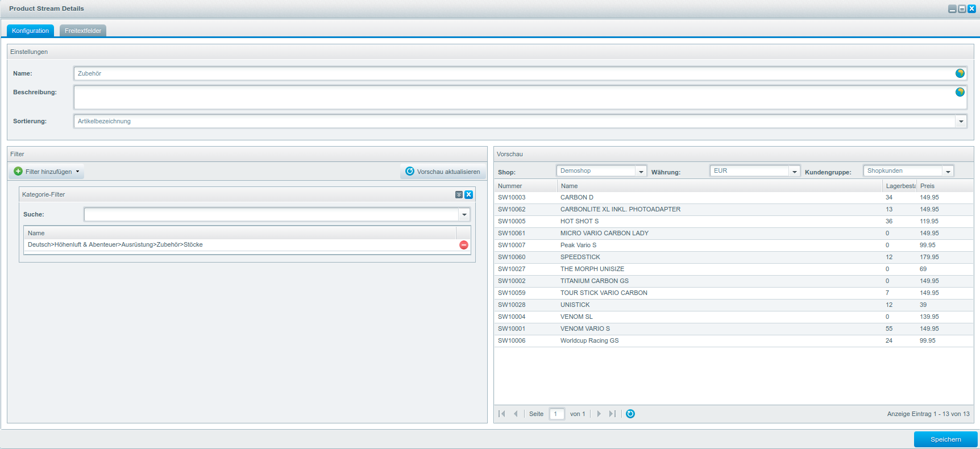Sort preview by Lagerbestand column header
Screen dimensions: 980x449
899,186
